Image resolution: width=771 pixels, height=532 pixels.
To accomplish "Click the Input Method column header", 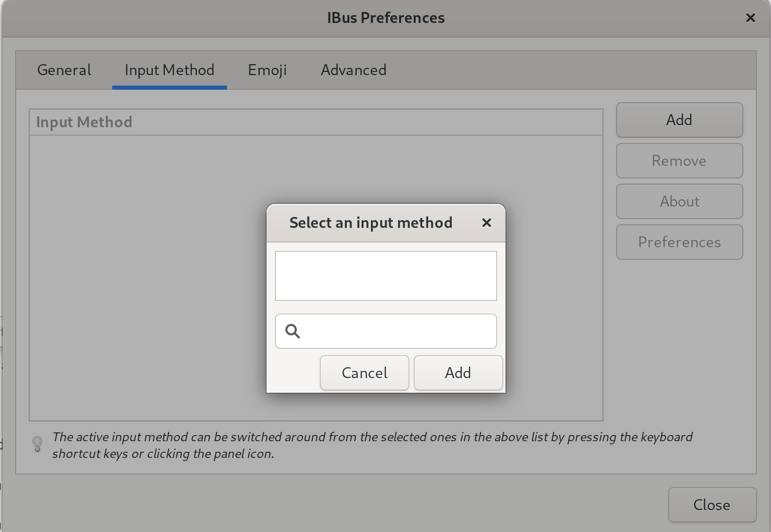I will 84,122.
